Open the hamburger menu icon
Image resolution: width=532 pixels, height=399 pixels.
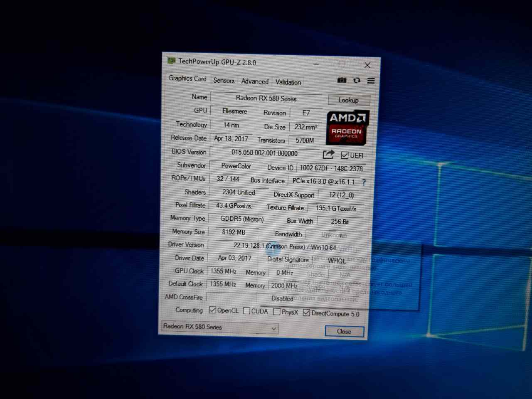point(371,81)
